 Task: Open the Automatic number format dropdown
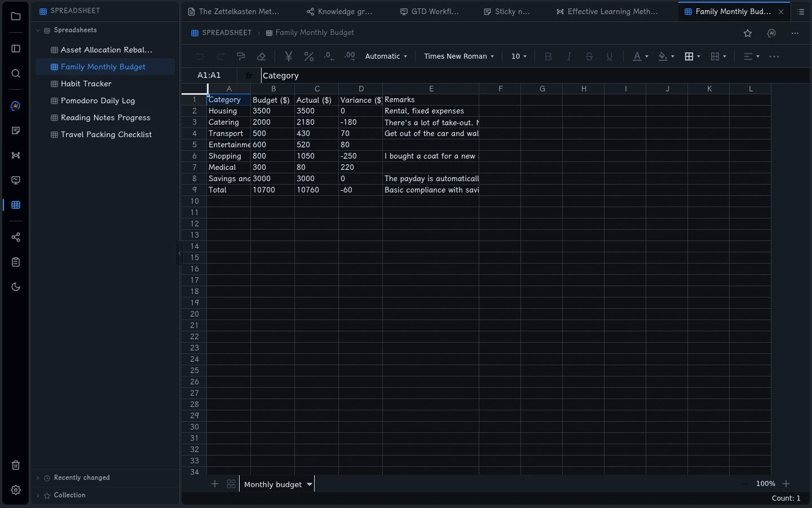tap(386, 56)
